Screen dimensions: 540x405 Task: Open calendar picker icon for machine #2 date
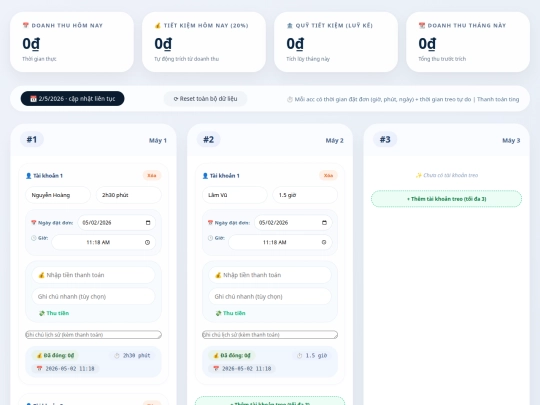[324, 222]
